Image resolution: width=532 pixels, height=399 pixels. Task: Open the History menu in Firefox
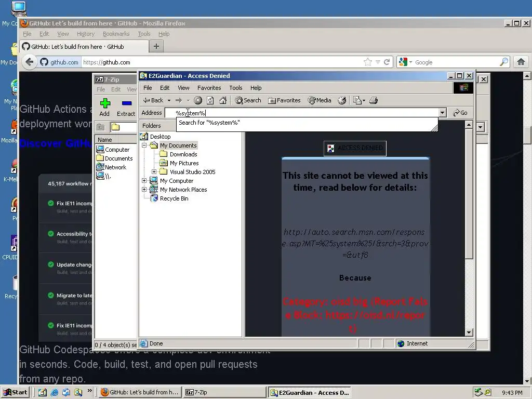coord(86,34)
